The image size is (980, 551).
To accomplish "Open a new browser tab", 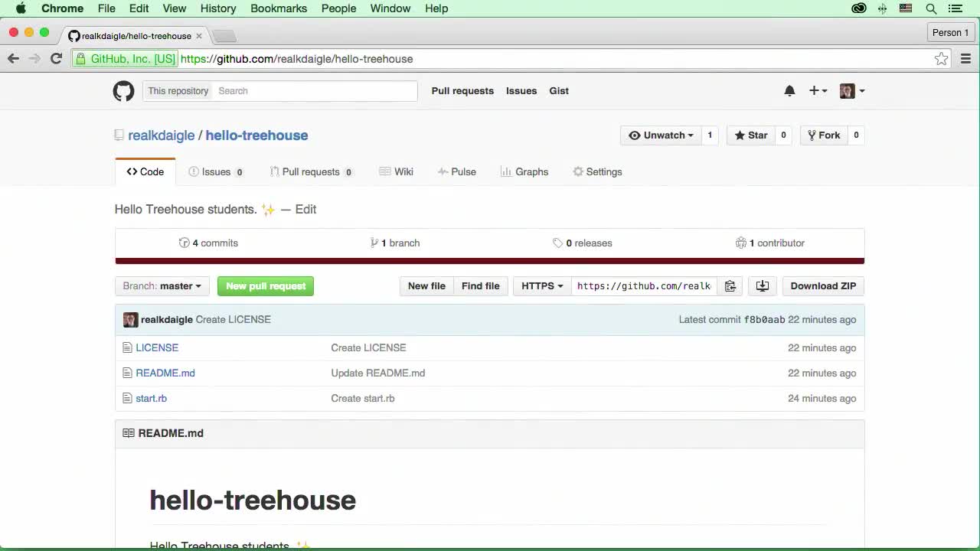I will tap(224, 36).
